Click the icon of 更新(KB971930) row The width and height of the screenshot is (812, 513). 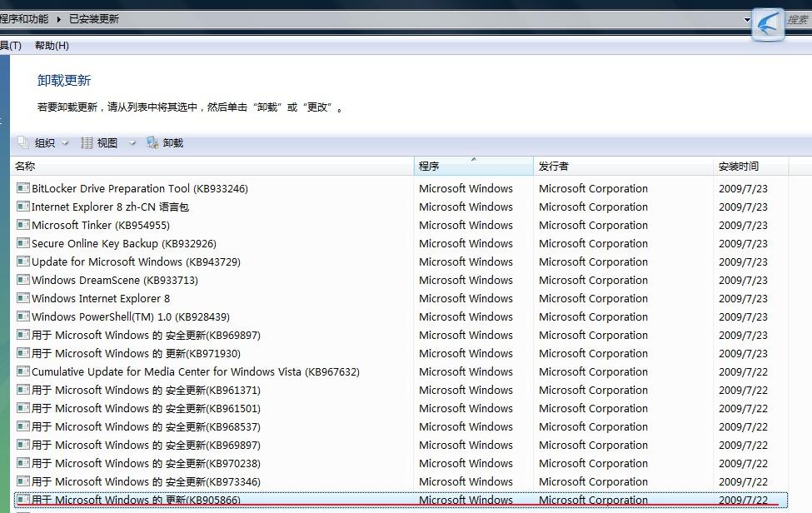pos(22,353)
